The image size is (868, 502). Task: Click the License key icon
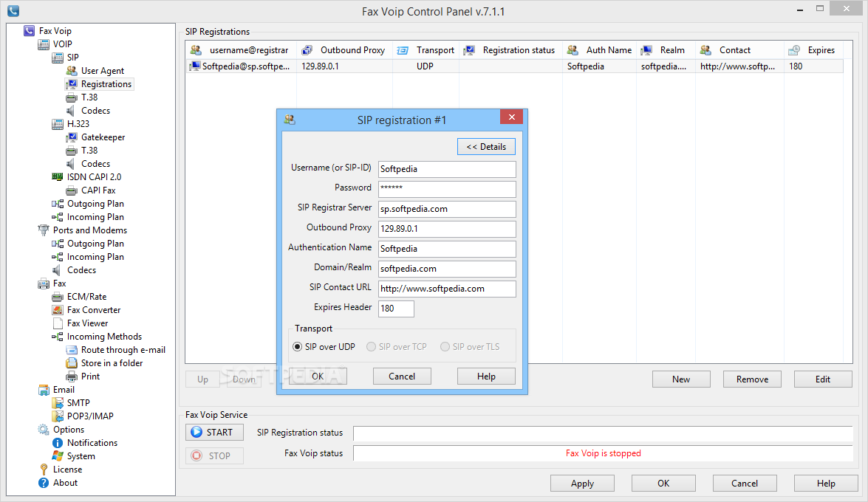point(44,469)
